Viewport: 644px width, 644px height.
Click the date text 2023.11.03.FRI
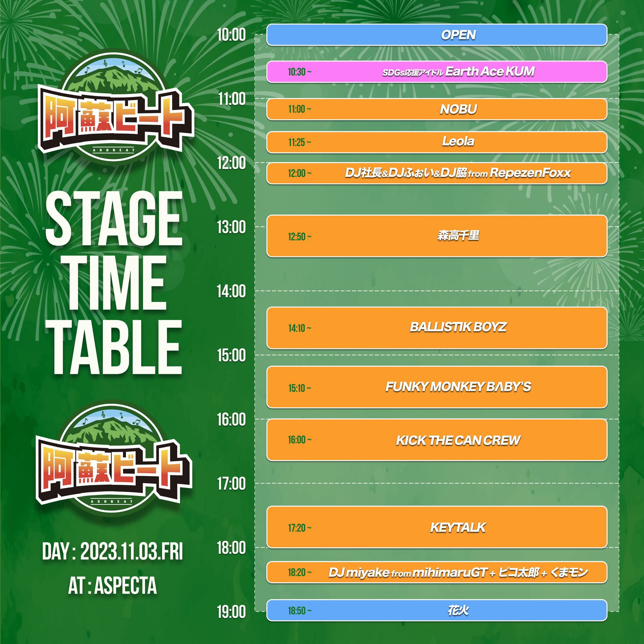coord(131,552)
